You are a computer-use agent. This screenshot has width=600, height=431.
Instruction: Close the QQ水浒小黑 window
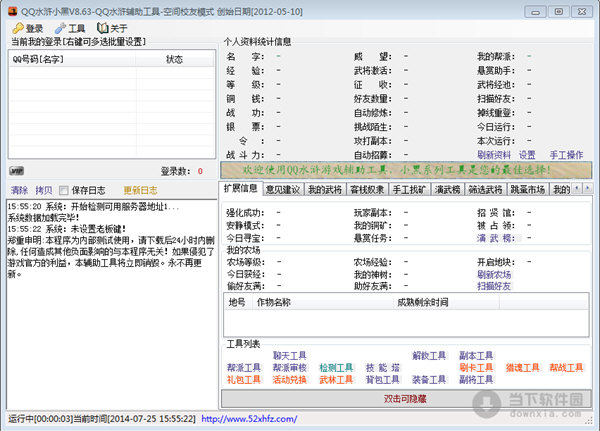click(582, 12)
